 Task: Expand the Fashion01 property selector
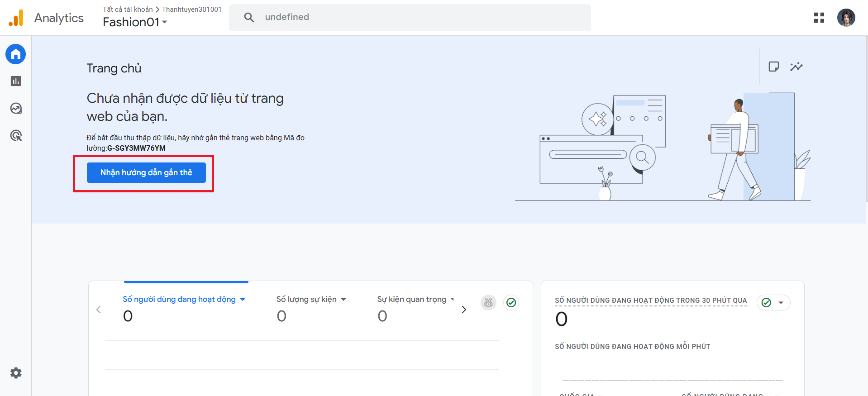(x=135, y=22)
